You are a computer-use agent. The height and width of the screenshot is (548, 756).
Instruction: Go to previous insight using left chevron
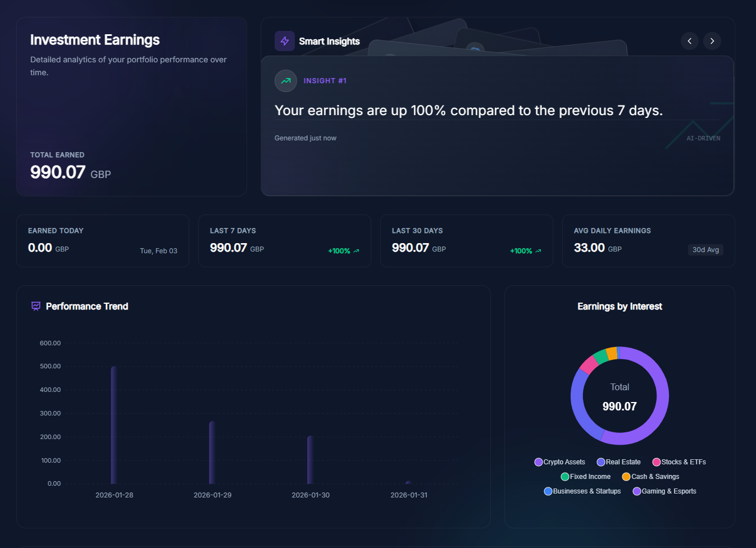689,41
